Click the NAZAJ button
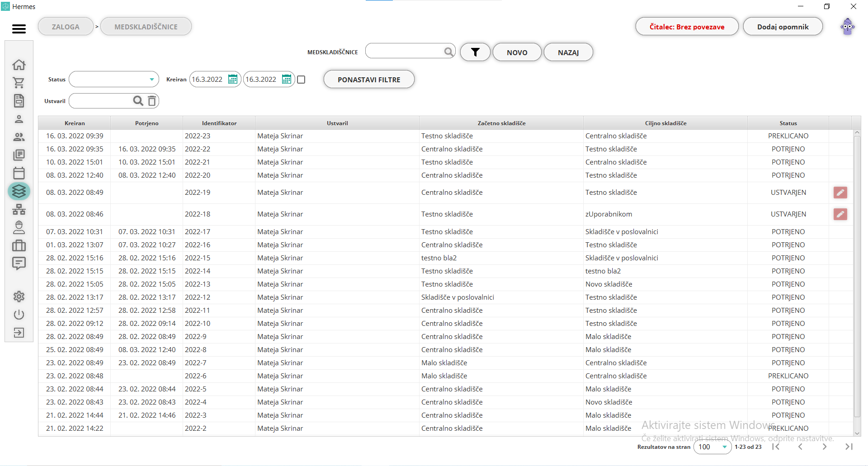Image resolution: width=868 pixels, height=466 pixels. tap(568, 52)
